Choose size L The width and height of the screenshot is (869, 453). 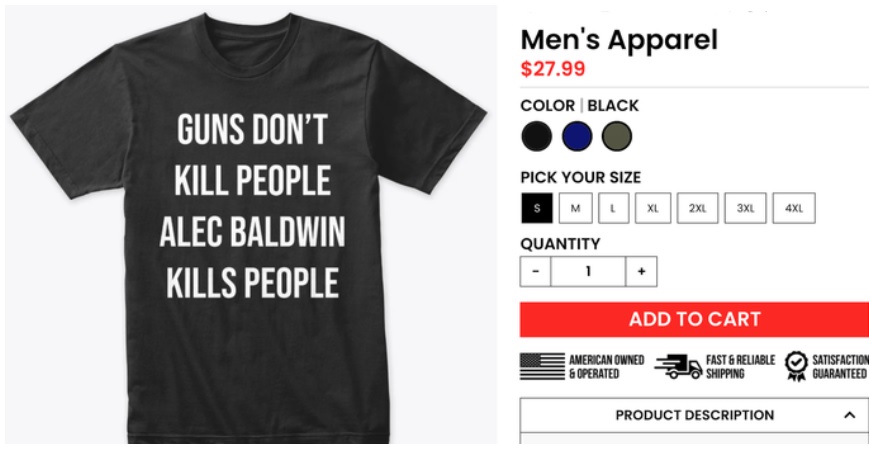[x=613, y=208]
